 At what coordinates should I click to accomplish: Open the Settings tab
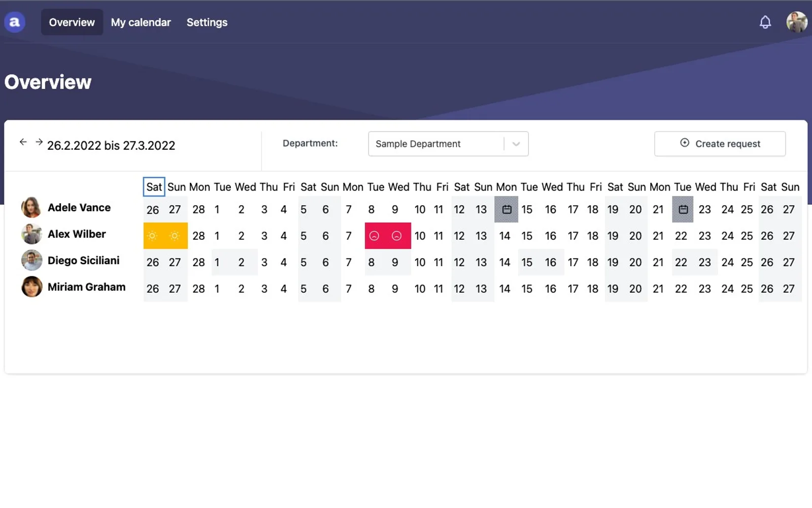tap(207, 22)
